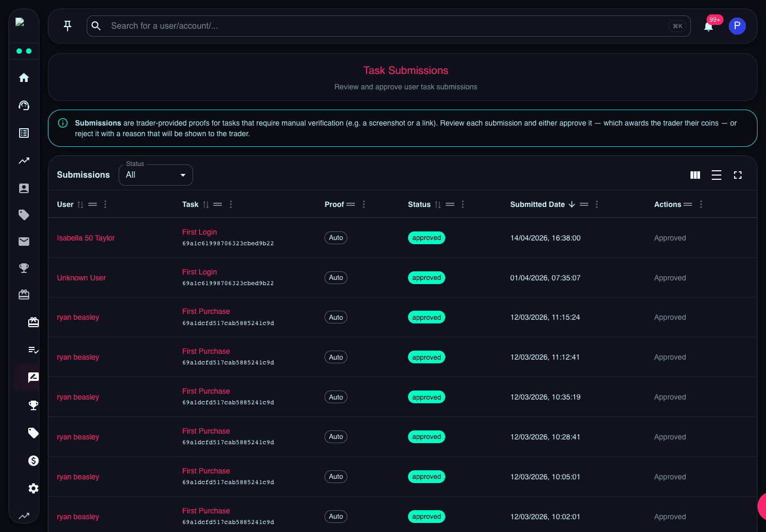Image resolution: width=766 pixels, height=532 pixels.
Task: Open First Login task in Isabella's row
Action: pyautogui.click(x=199, y=232)
